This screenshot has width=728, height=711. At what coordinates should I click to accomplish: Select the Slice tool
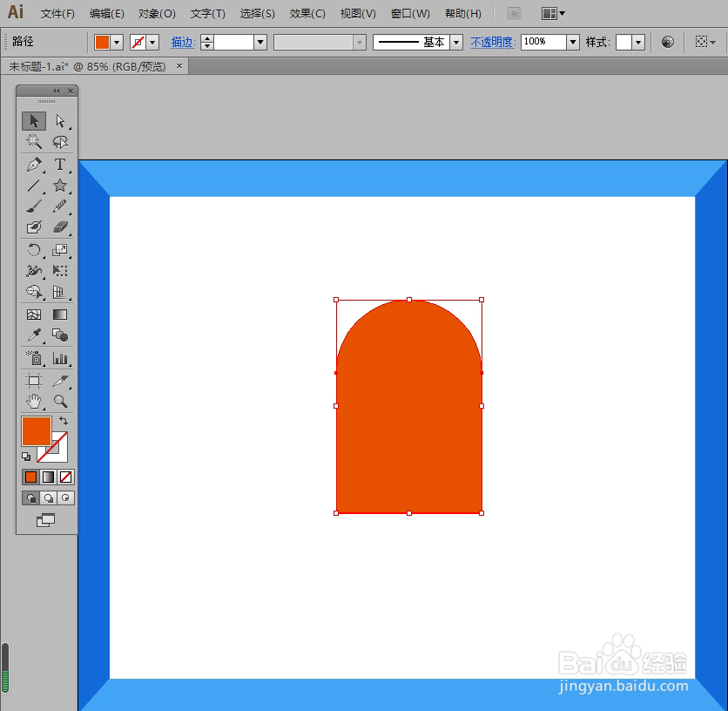60,381
